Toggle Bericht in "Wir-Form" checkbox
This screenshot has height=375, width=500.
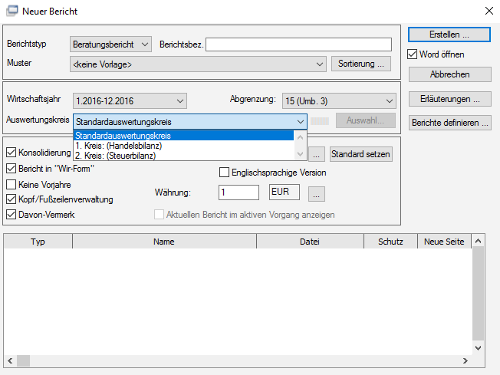pos(11,168)
